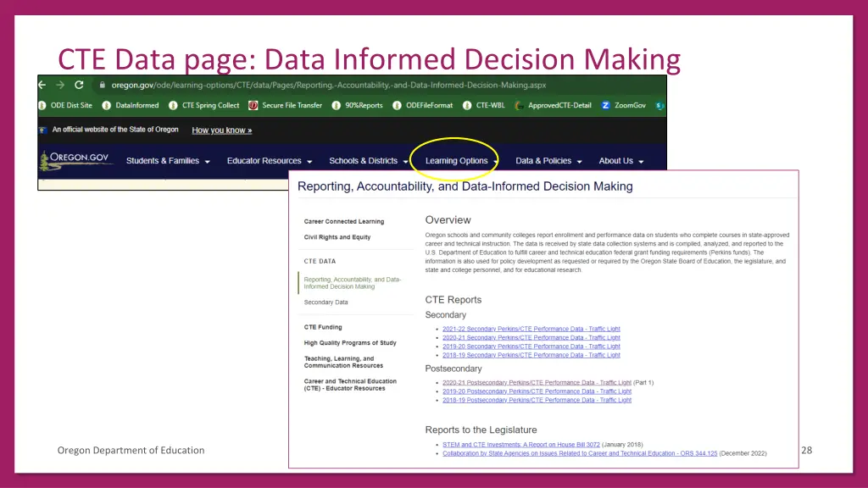Select Secondary Data in the sidebar
868x488 pixels.
coord(325,302)
